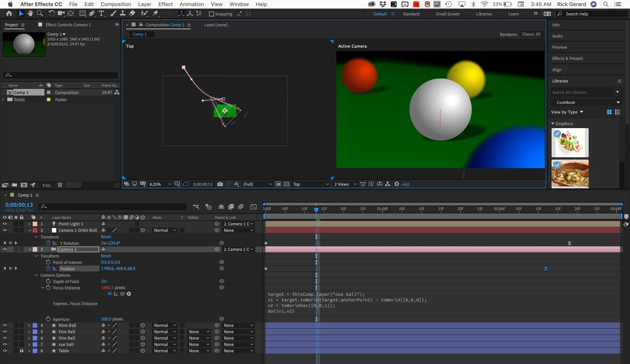Open the Effect menu
This screenshot has width=630, height=364.
pos(165,4)
